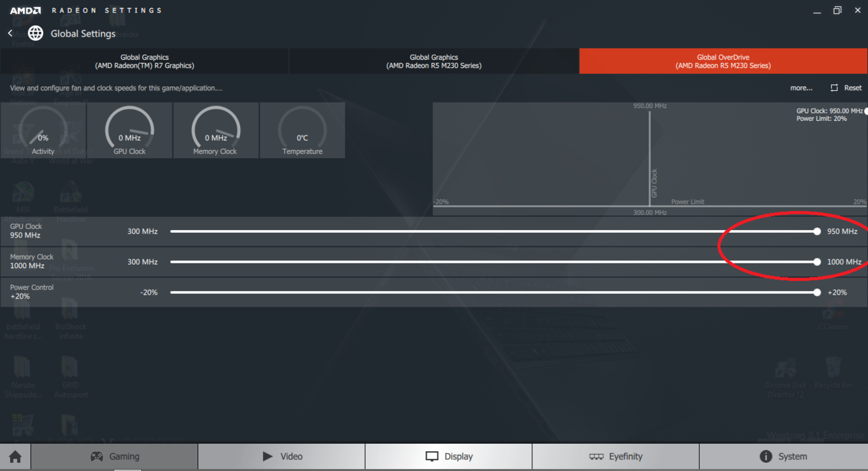Click the Power Limit axis label
This screenshot has height=471, width=868.
click(688, 202)
